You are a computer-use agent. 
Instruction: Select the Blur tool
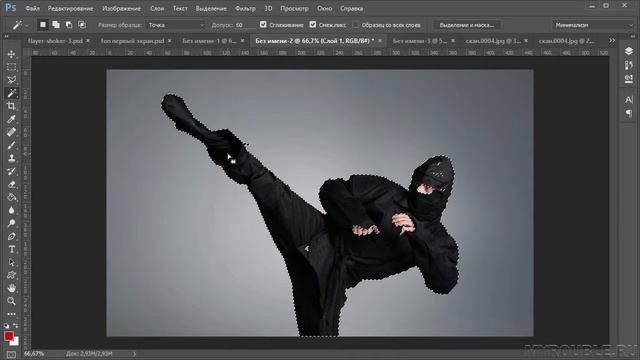click(11, 210)
